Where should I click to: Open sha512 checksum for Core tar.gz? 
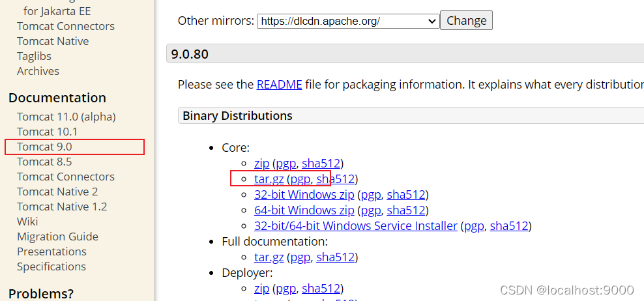coord(336,179)
